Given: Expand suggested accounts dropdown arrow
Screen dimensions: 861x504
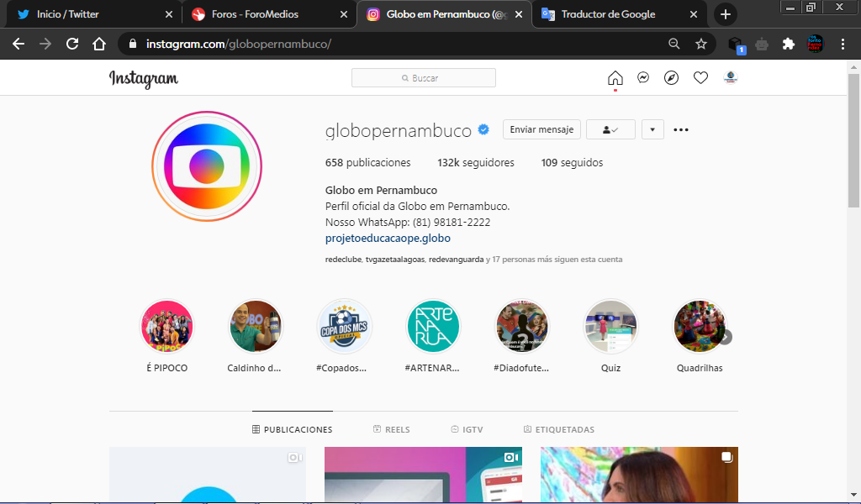Looking at the screenshot, I should [x=652, y=129].
